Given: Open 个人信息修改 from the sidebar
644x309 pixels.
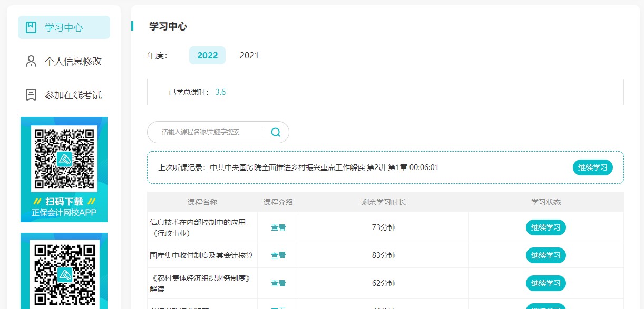Looking at the screenshot, I should (71, 61).
